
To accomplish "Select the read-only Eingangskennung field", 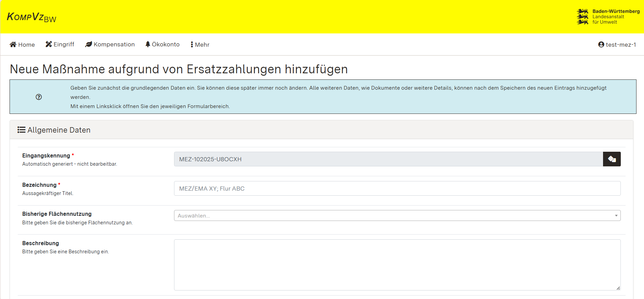I will point(388,159).
